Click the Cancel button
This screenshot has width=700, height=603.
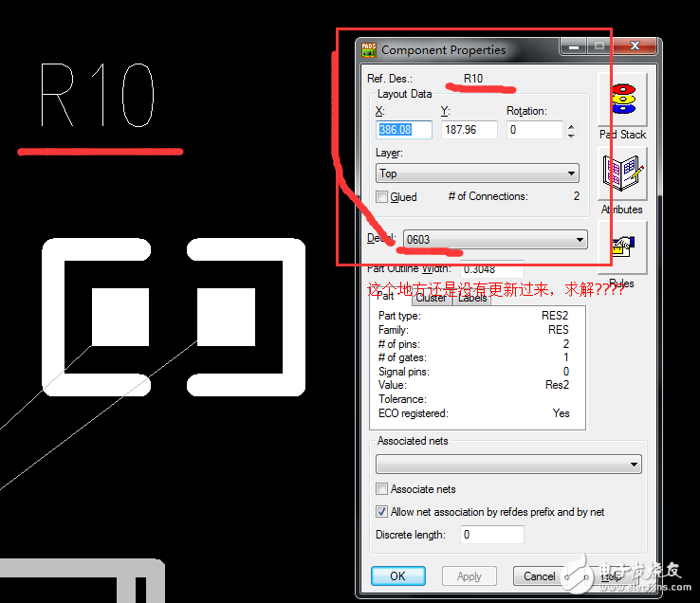[540, 576]
